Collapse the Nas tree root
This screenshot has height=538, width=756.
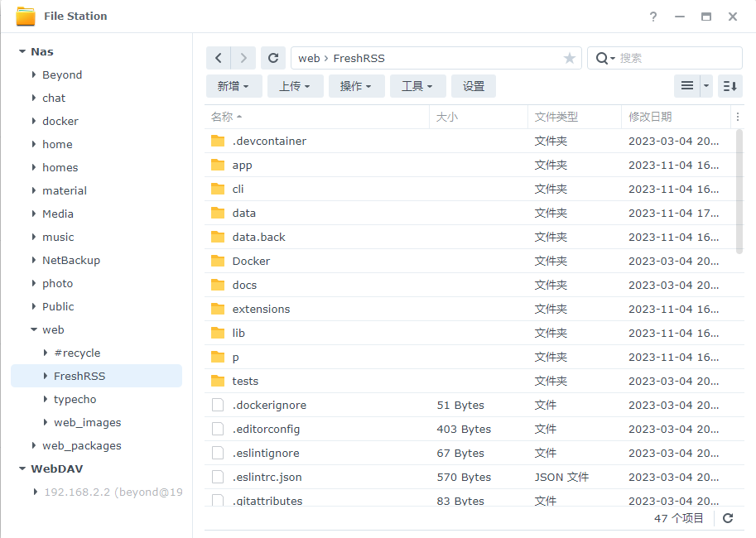click(x=22, y=51)
